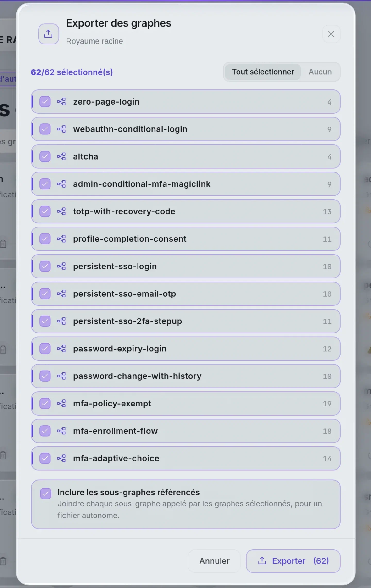Click the Annuler button
Screen dimensions: 371x588
[x=214, y=561]
